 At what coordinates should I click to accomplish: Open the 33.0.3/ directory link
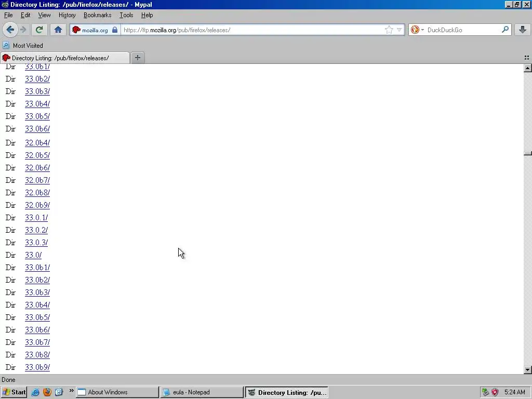pyautogui.click(x=36, y=243)
